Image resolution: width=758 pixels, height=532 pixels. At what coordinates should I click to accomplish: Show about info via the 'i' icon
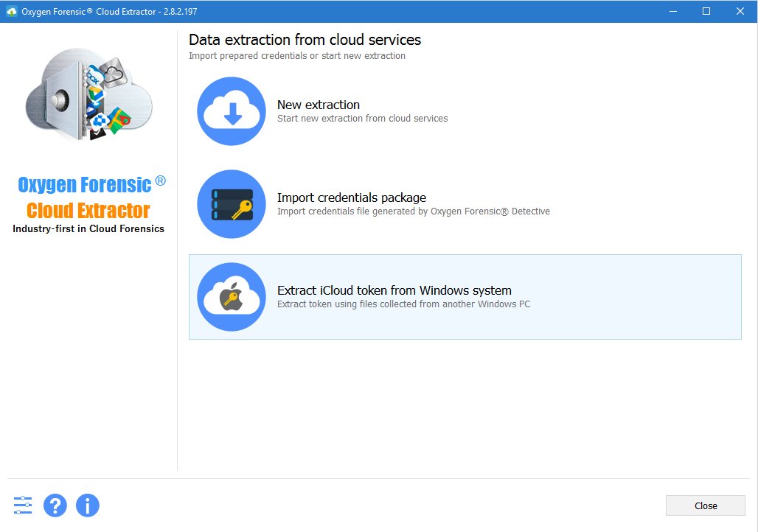coord(88,505)
